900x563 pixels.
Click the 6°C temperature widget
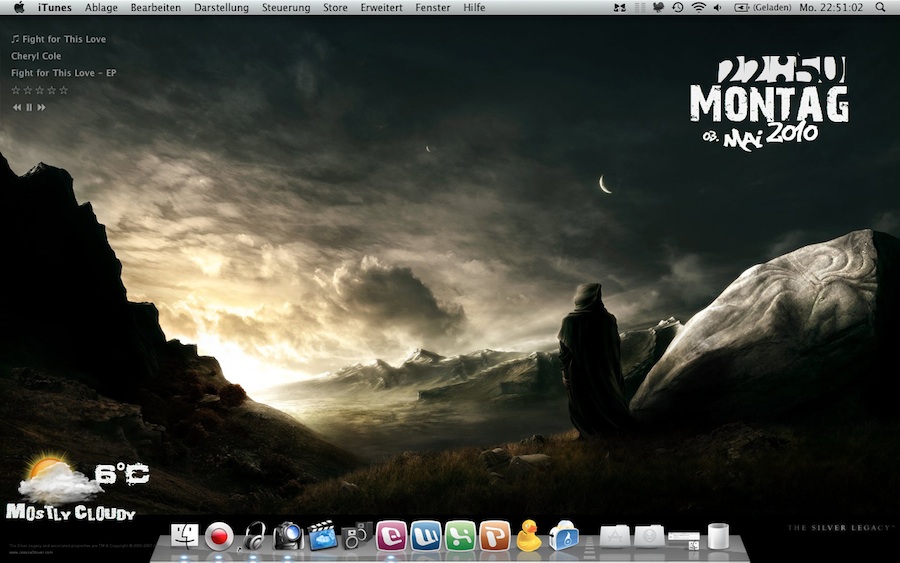click(x=122, y=474)
